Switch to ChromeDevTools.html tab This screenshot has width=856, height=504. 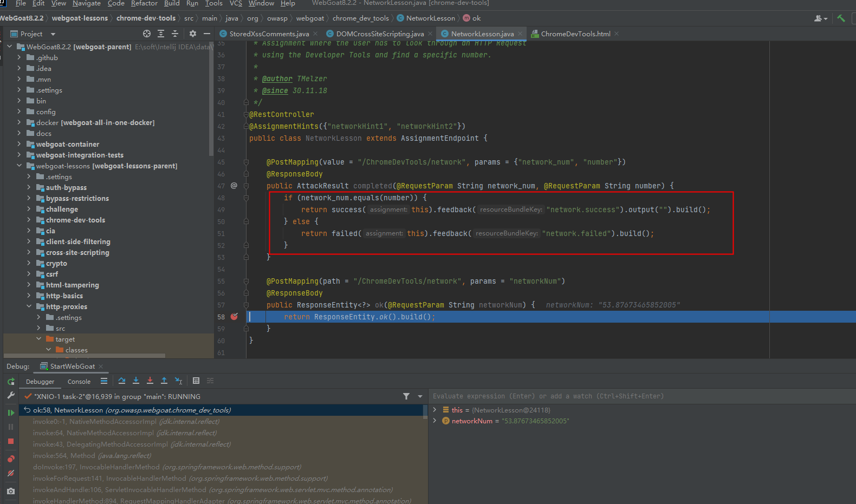pyautogui.click(x=575, y=34)
